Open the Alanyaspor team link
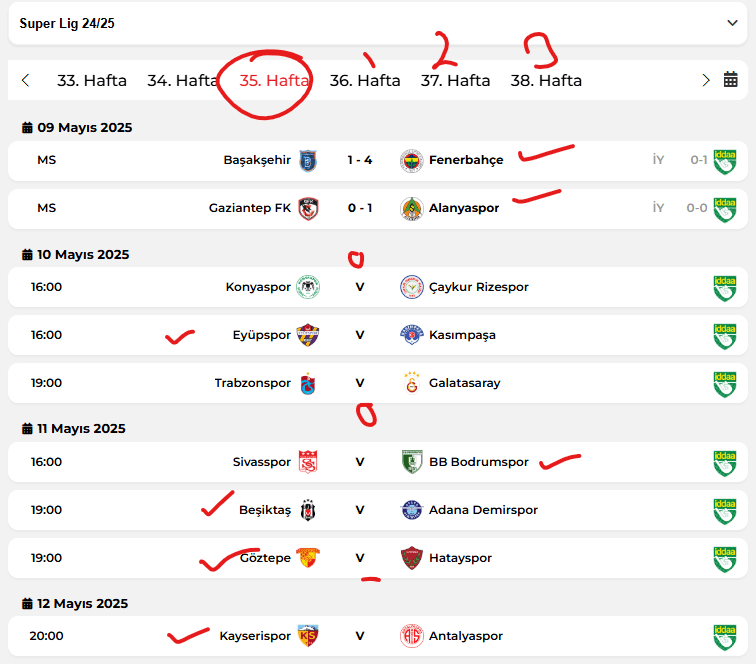This screenshot has width=756, height=664. (463, 208)
